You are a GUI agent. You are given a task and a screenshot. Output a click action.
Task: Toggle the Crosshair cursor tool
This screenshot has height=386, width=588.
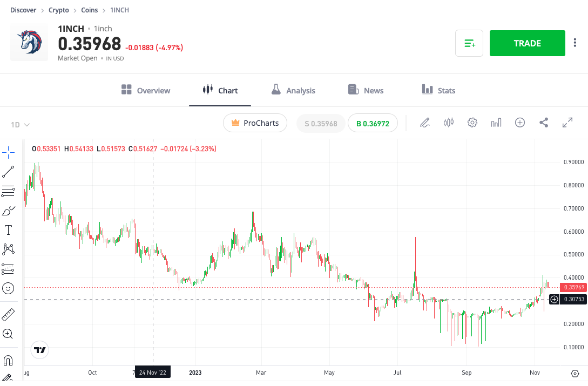pos(8,152)
